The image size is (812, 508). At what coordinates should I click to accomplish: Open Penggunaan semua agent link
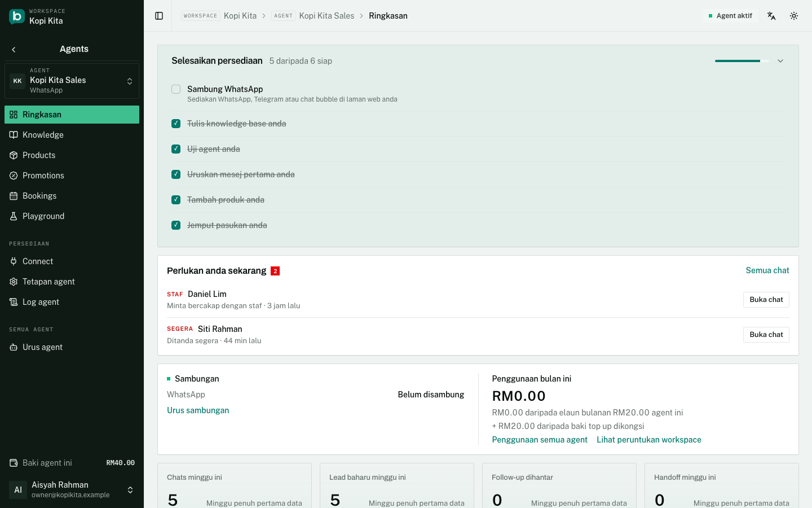(540, 440)
